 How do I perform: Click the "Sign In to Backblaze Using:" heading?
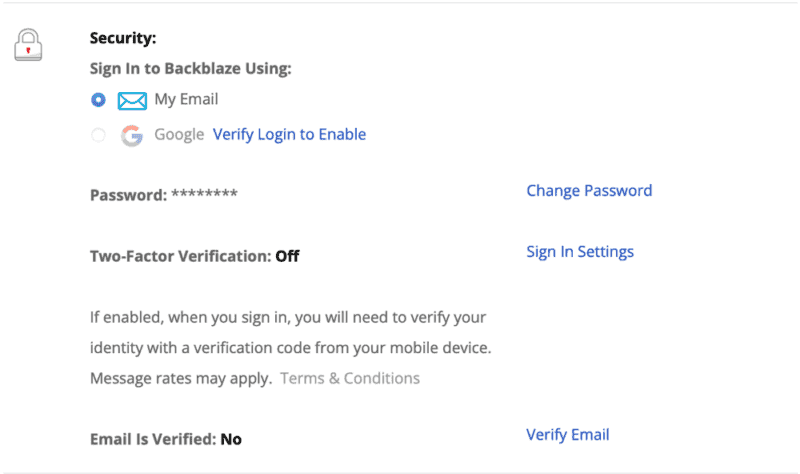[190, 69]
